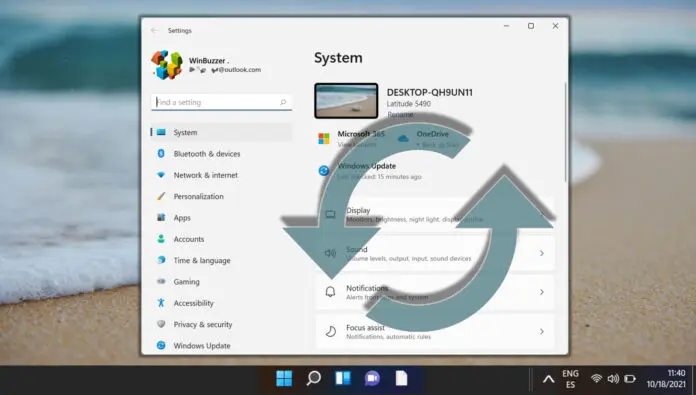Open the Microsoft 365 tile
696x395 pixels.
pyautogui.click(x=352, y=138)
